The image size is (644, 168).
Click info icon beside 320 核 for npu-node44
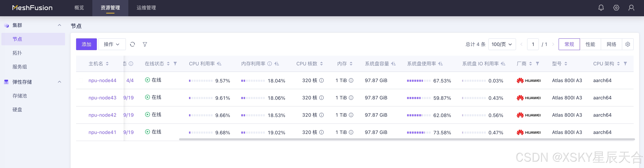[x=322, y=81]
